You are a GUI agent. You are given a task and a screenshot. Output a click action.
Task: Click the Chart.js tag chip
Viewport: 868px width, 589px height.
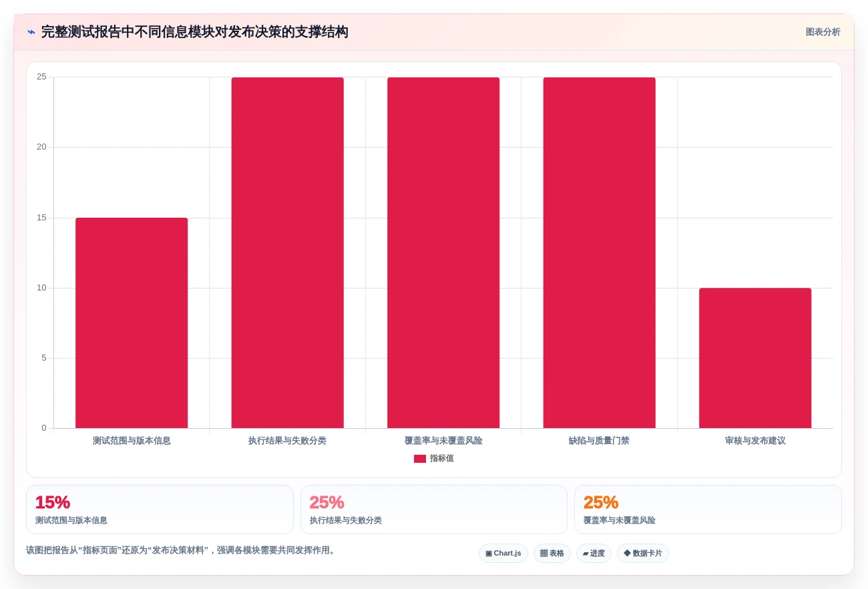pyautogui.click(x=503, y=553)
